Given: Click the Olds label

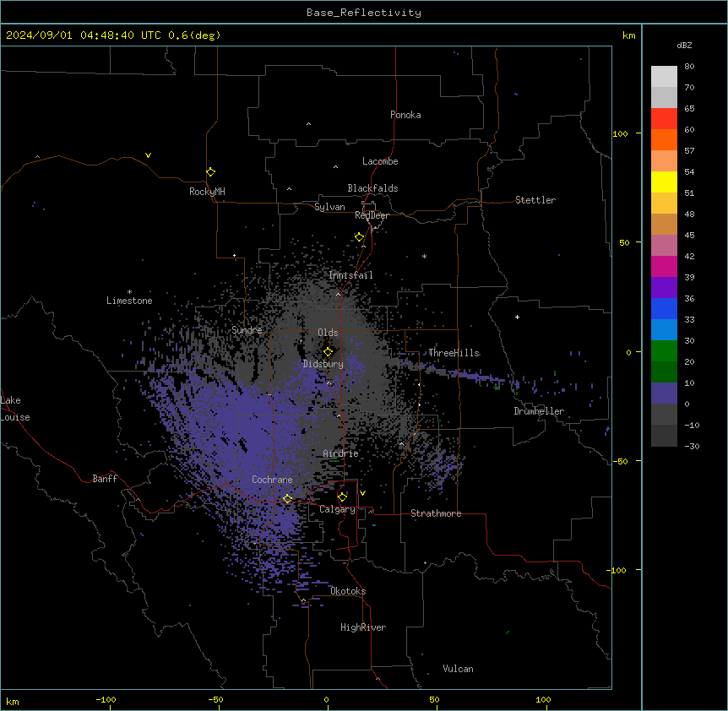Looking at the screenshot, I should pyautogui.click(x=328, y=333).
